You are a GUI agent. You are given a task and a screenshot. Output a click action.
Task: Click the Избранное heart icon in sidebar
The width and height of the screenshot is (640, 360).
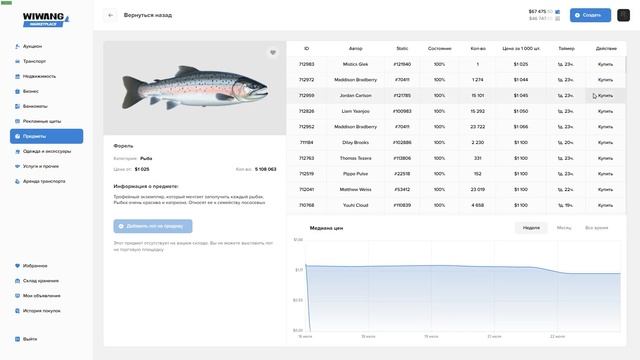point(17,266)
